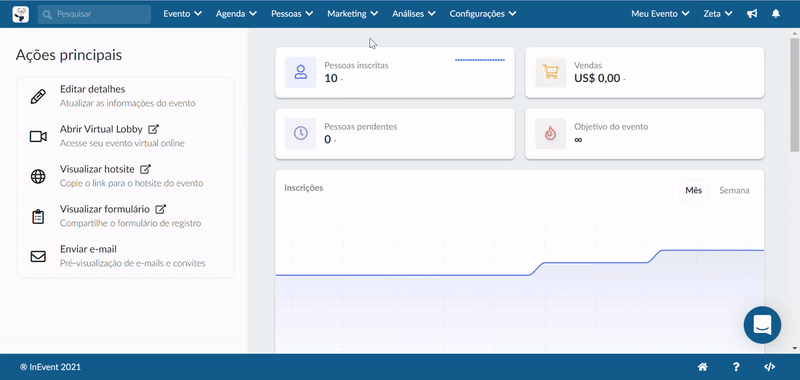Expand the Configurações menu
The width and height of the screenshot is (800, 380).
point(483,14)
